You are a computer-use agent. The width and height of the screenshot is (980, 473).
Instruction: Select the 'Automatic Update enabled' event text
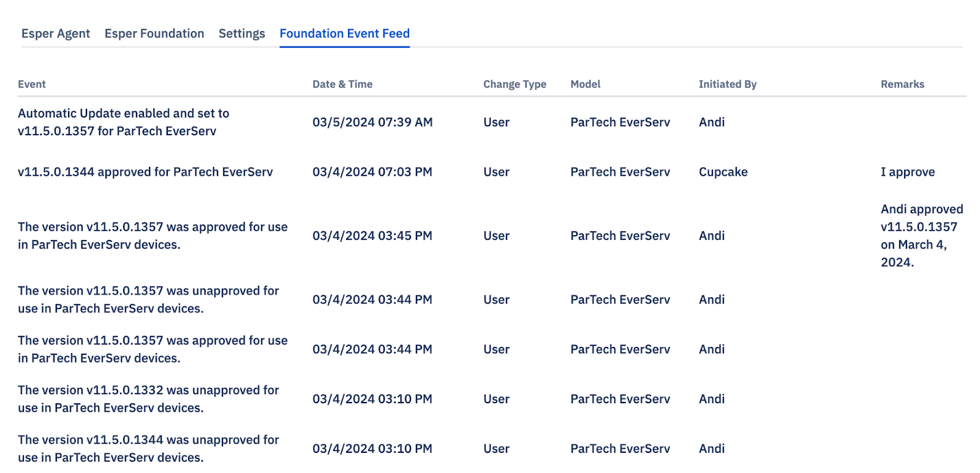(124, 122)
